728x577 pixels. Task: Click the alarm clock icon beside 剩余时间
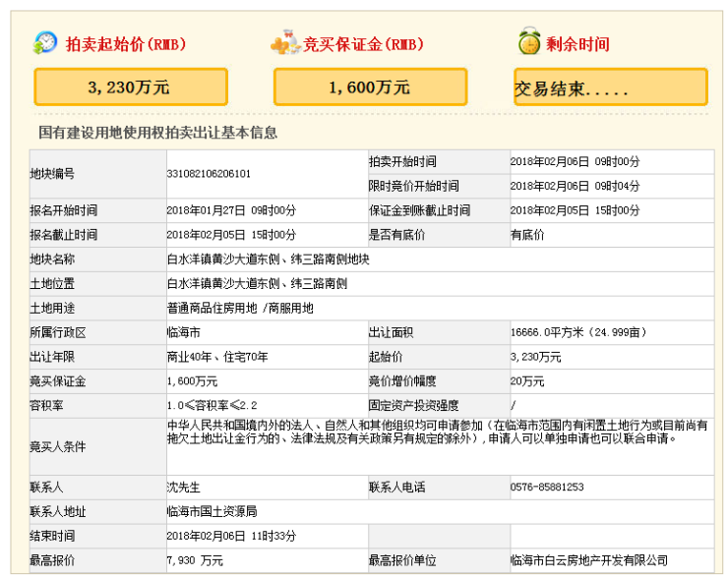[x=529, y=41]
